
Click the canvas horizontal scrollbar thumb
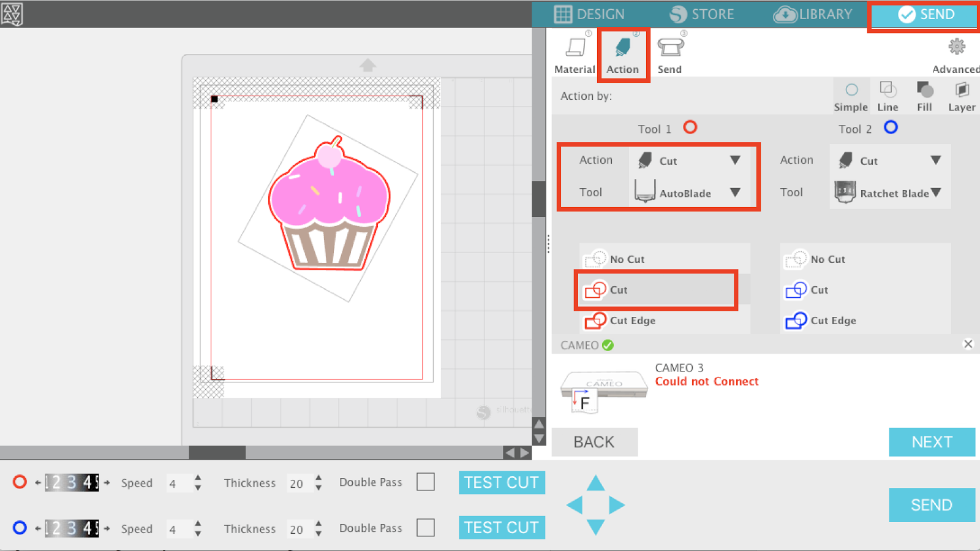[217, 452]
